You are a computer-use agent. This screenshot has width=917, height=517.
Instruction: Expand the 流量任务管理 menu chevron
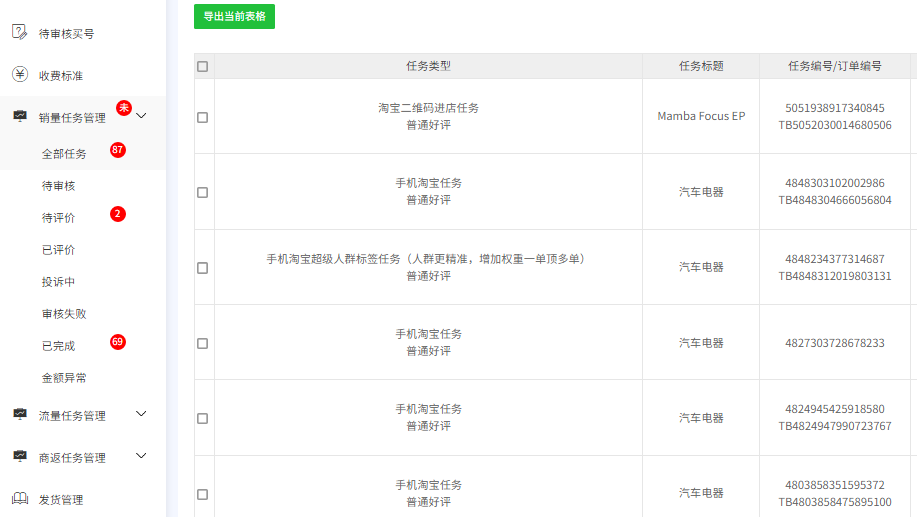point(141,414)
